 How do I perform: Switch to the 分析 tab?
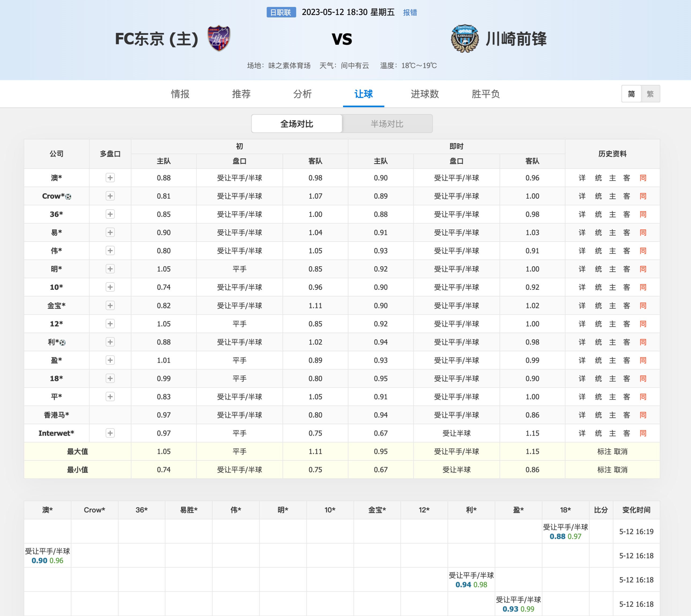pos(302,94)
